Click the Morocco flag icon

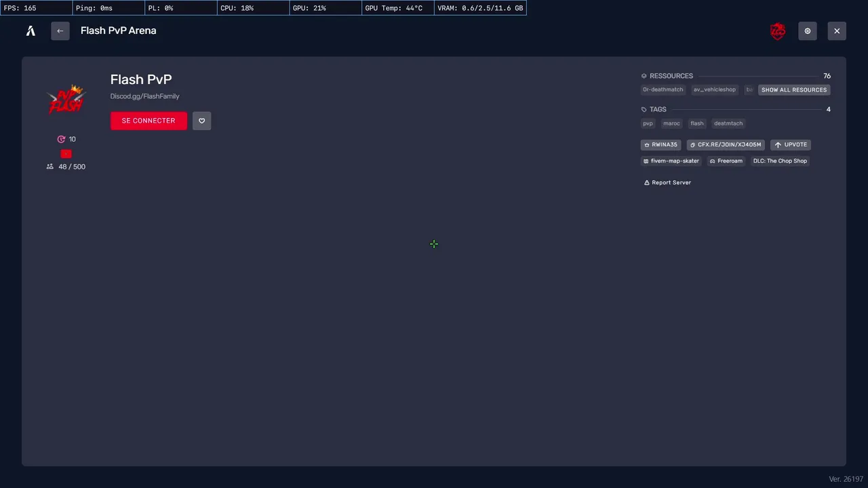(66, 154)
